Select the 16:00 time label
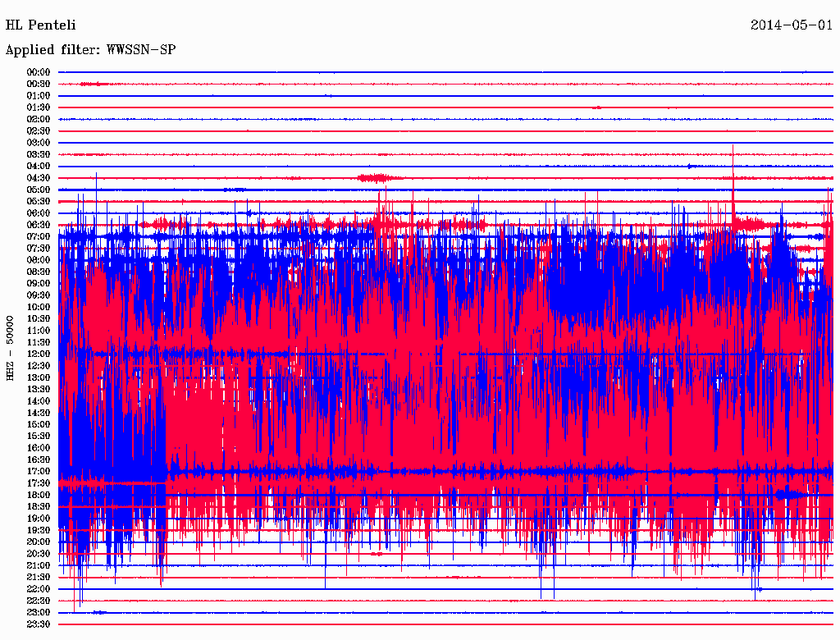The width and height of the screenshot is (840, 640). [x=39, y=448]
